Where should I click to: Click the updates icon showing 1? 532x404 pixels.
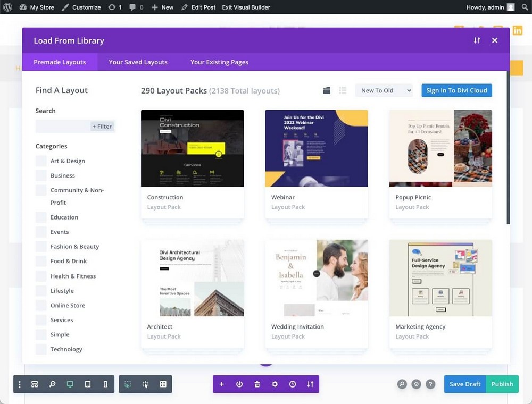115,7
